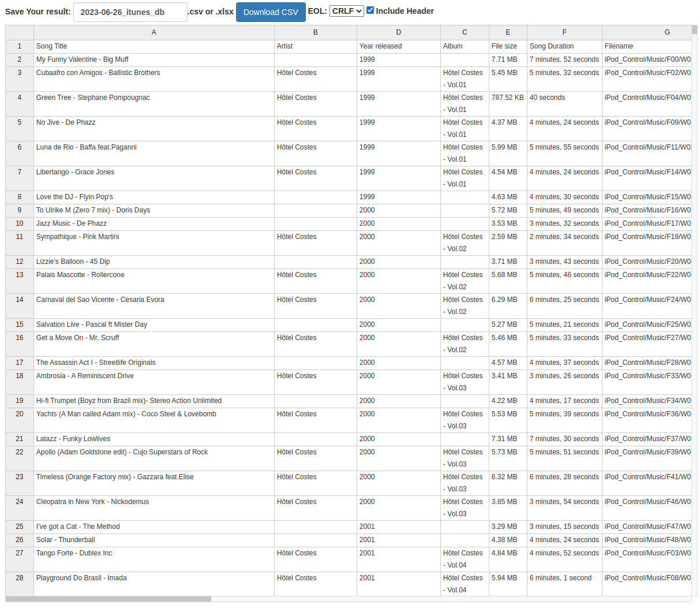Select 'Latazz - Funky Lowlives' cell

(154, 439)
